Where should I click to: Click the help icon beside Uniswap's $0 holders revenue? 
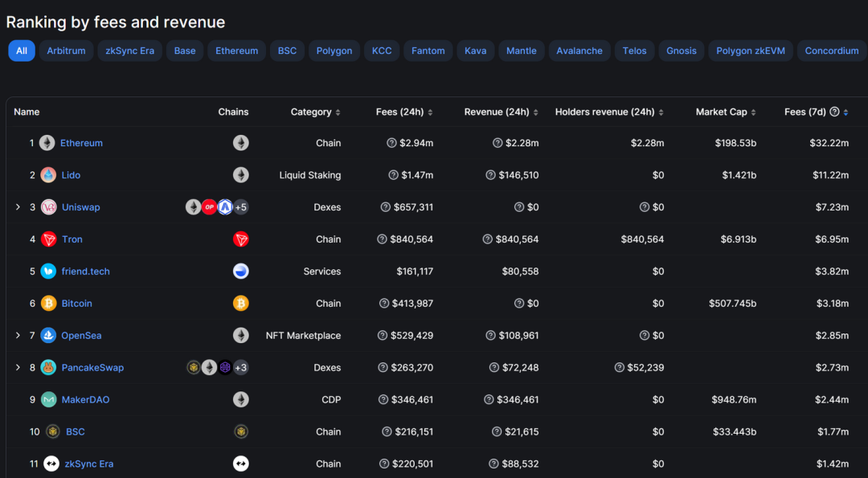click(645, 207)
